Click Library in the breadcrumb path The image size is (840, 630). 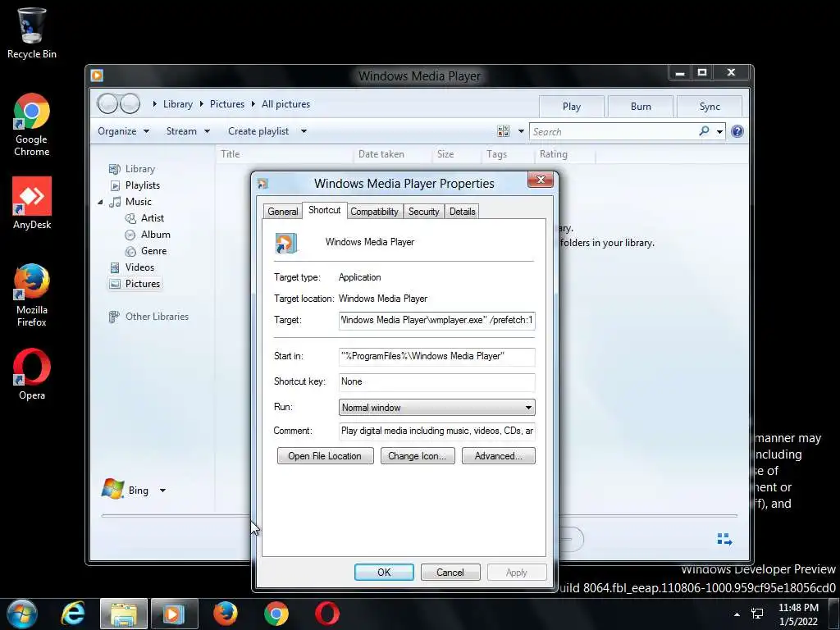click(178, 104)
